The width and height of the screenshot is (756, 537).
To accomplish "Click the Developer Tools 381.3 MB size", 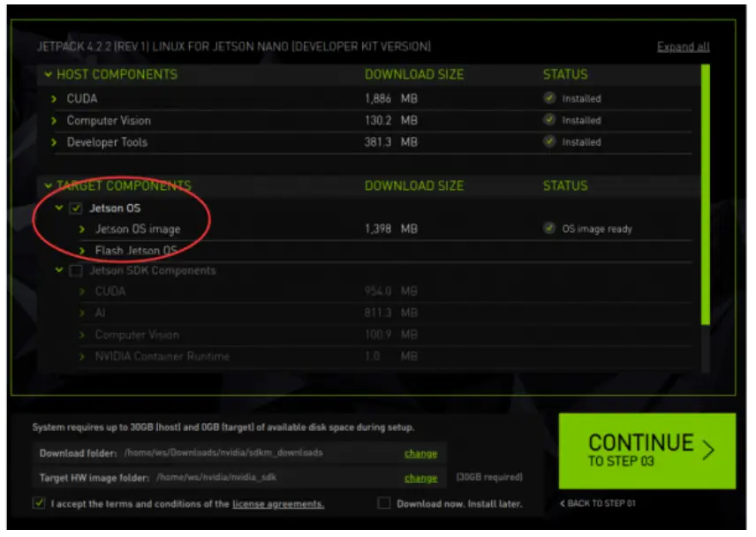I will [391, 142].
